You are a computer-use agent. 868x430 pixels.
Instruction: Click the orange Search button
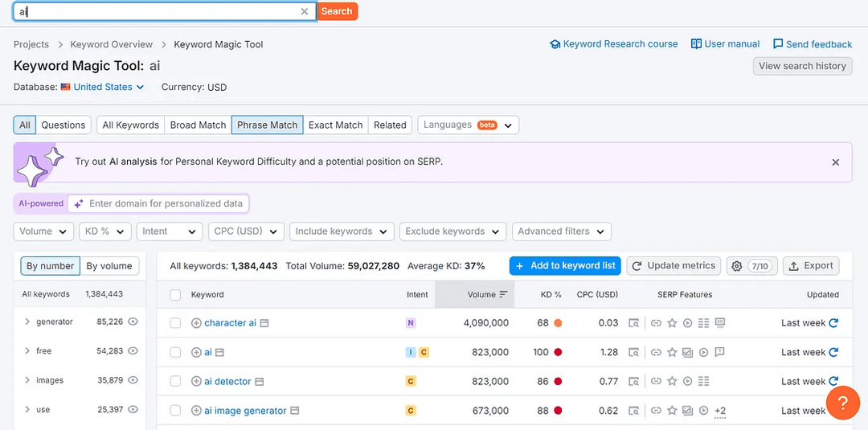[337, 11]
